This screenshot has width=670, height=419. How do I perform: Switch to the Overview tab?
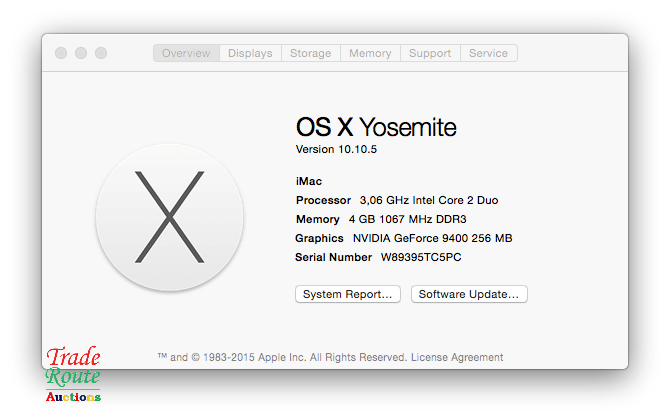point(186,53)
